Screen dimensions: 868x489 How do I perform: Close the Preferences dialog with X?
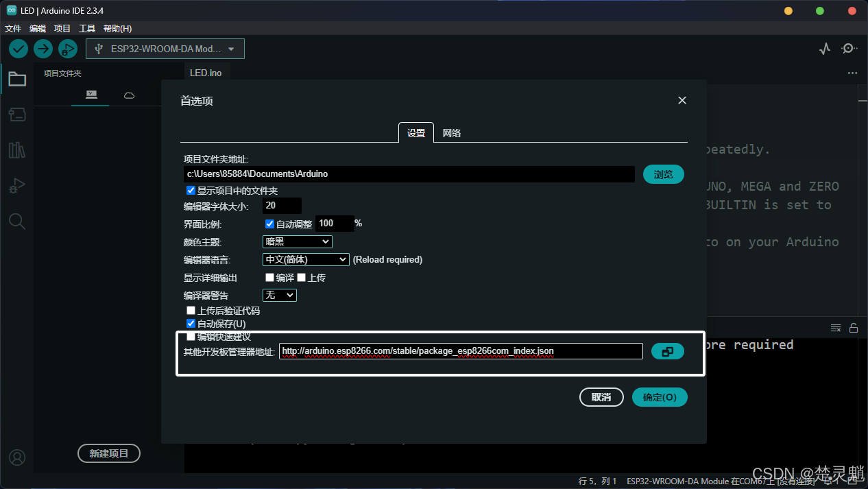tap(682, 100)
